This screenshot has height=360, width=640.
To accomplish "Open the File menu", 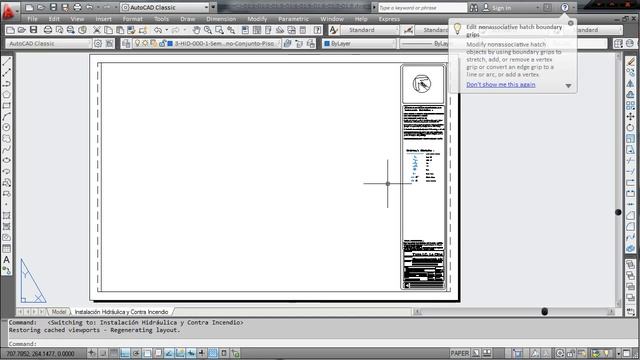I will pos(32,19).
